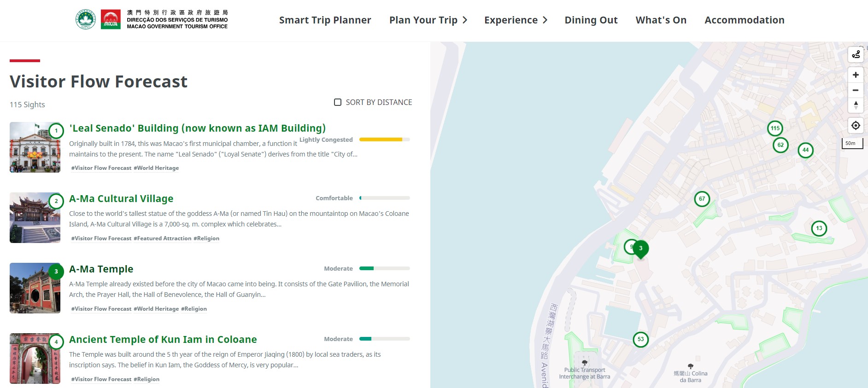Reset map compass bearing to north
Image resolution: width=868 pixels, height=388 pixels.
pos(856,105)
